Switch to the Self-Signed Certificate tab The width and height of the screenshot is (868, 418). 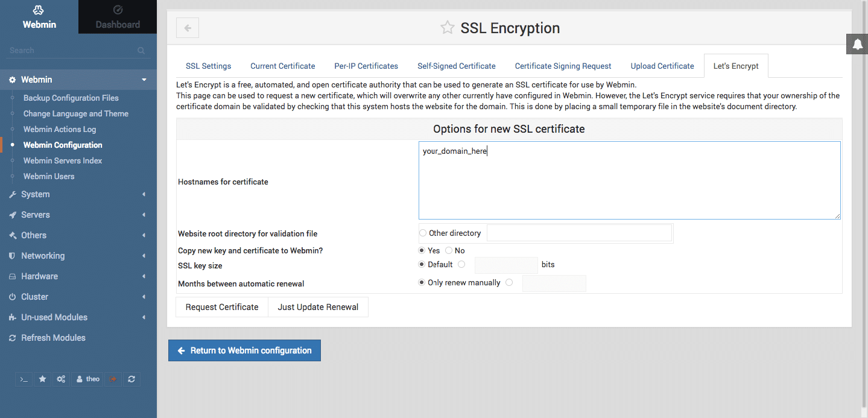[456, 66]
